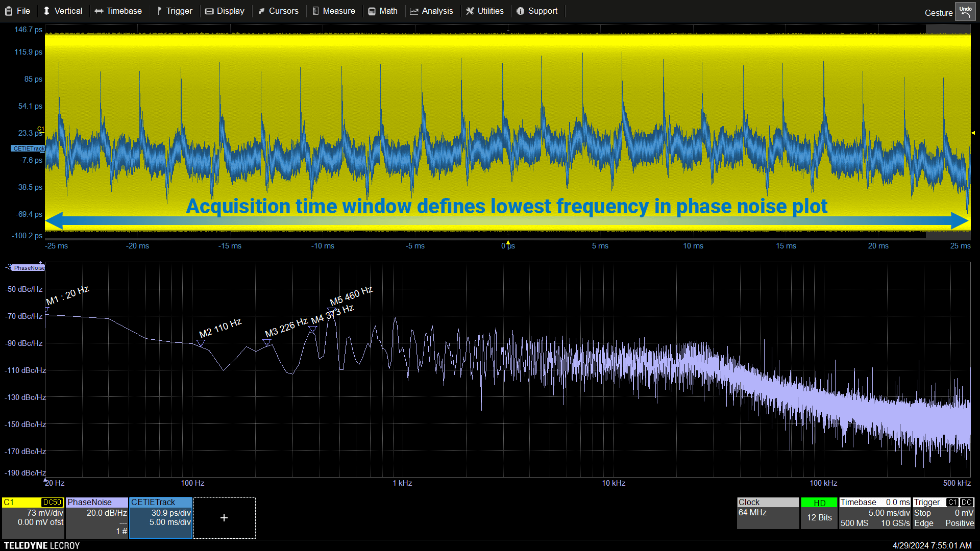
Task: Open the C1 channel descriptor box
Action: [x=33, y=517]
